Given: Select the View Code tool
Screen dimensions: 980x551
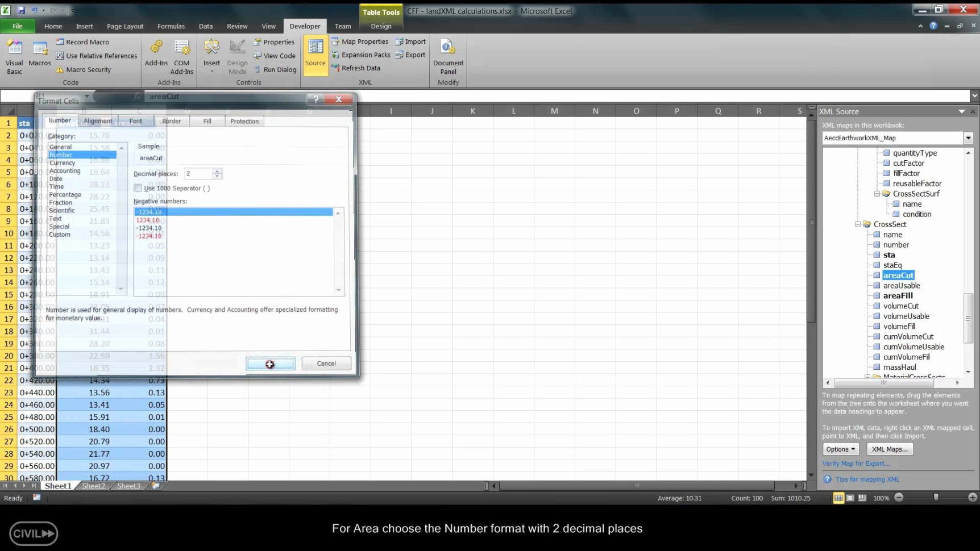Looking at the screenshot, I should coord(275,55).
